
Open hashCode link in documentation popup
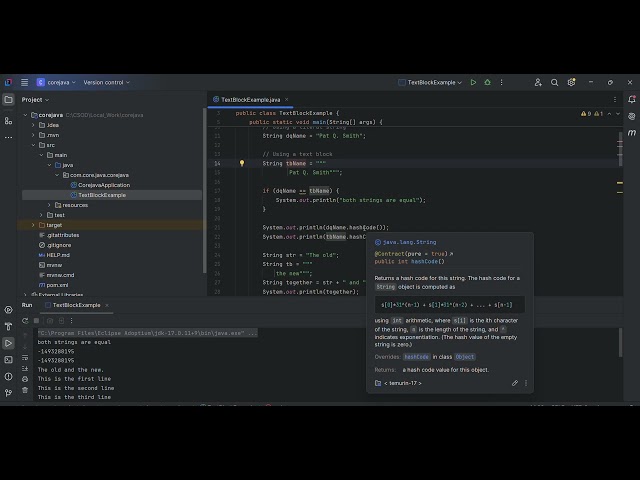(x=416, y=357)
